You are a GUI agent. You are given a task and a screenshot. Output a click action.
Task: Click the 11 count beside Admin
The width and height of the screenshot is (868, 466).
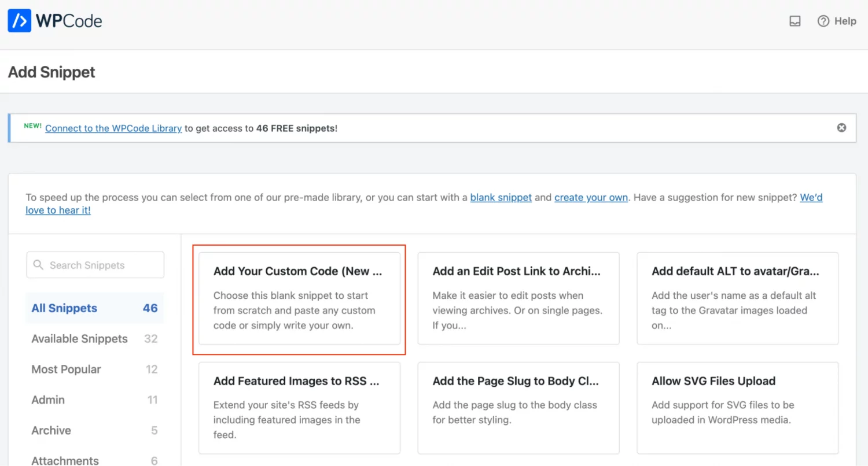pyautogui.click(x=153, y=400)
